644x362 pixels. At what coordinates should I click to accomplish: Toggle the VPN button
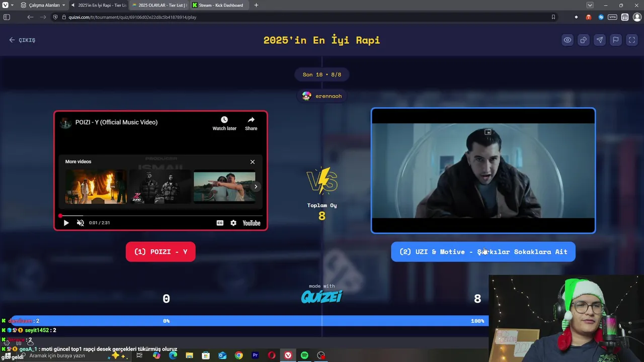[x=612, y=17]
